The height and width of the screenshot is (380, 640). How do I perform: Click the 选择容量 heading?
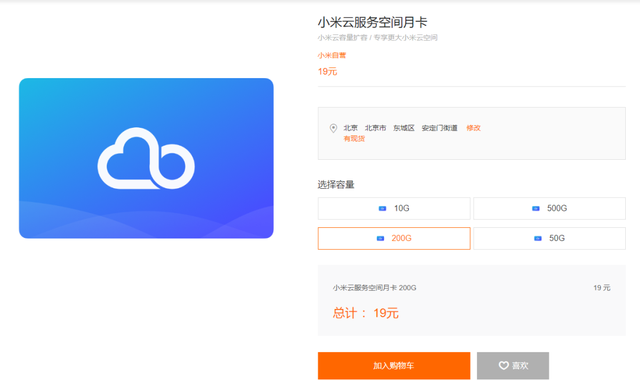[336, 184]
